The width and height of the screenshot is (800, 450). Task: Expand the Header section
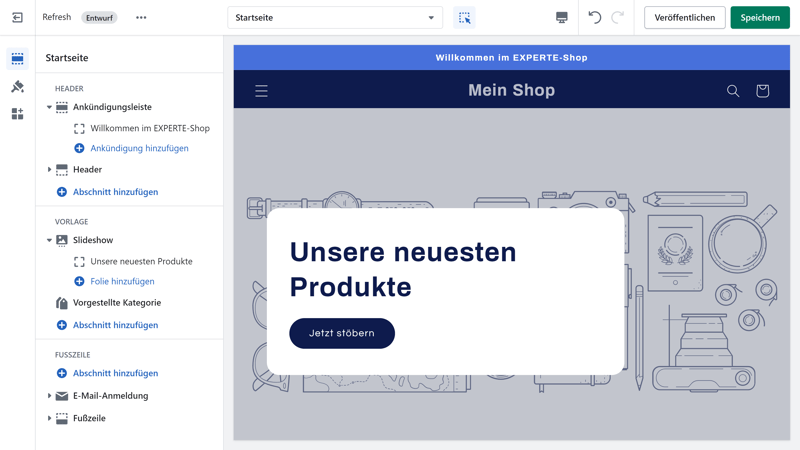49,170
